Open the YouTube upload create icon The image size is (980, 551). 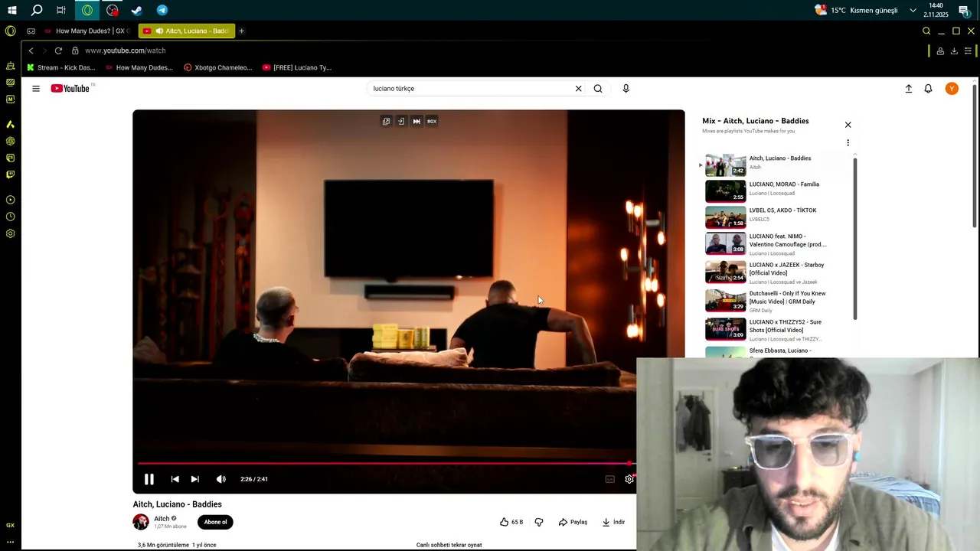909,89
